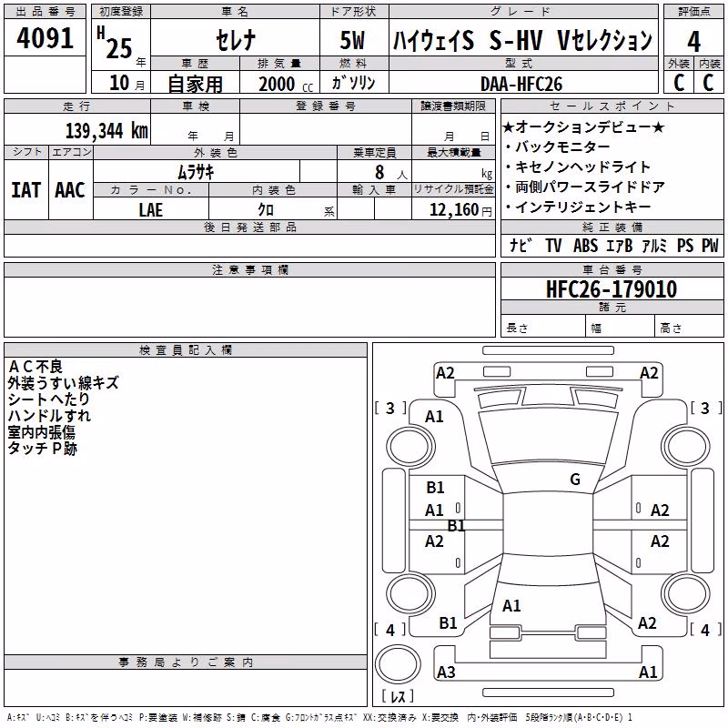Click the air conditioner value AAC
The height and width of the screenshot is (728, 728).
coord(70,190)
